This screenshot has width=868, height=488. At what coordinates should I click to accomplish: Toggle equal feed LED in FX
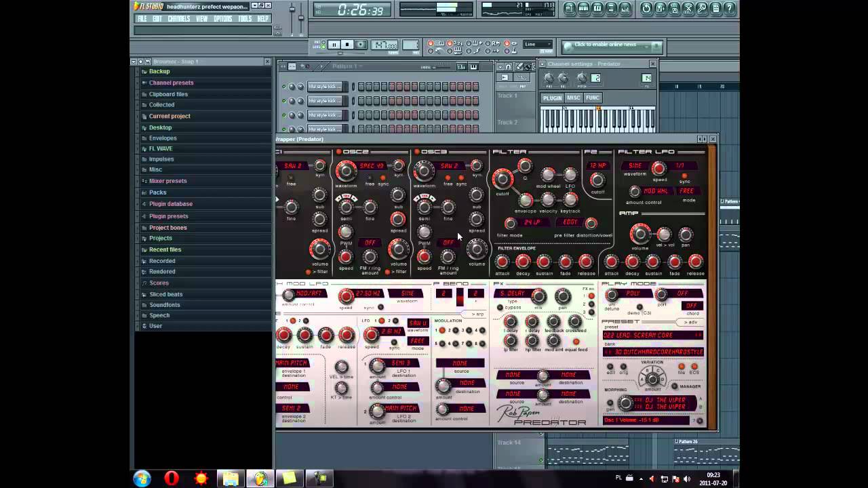[576, 342]
